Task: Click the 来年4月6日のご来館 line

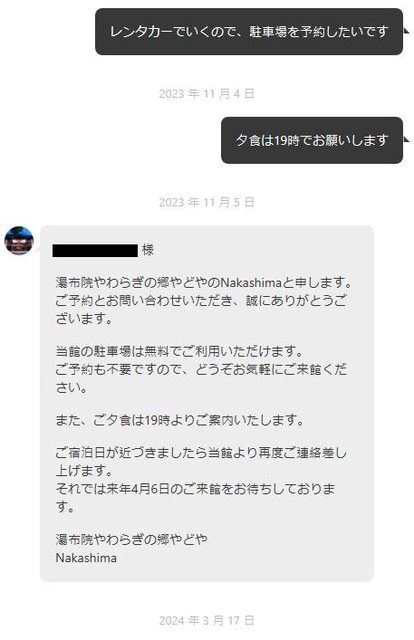Action: pyautogui.click(x=195, y=489)
